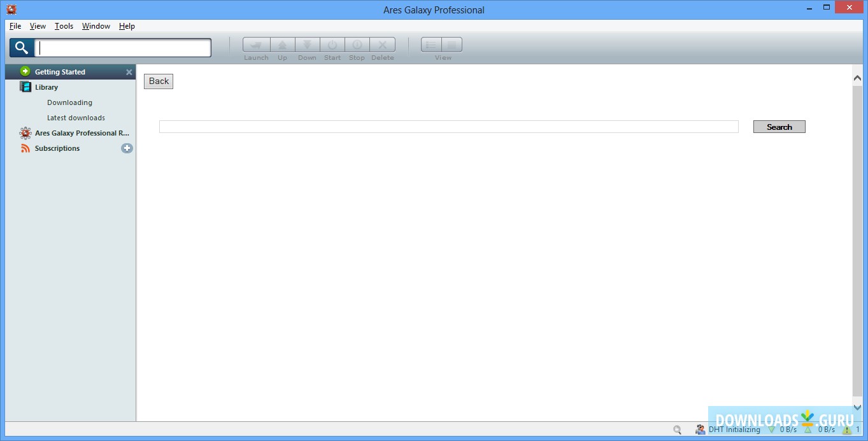Click the orange RSS Subscriptions icon
868x441 pixels.
pyautogui.click(x=25, y=148)
